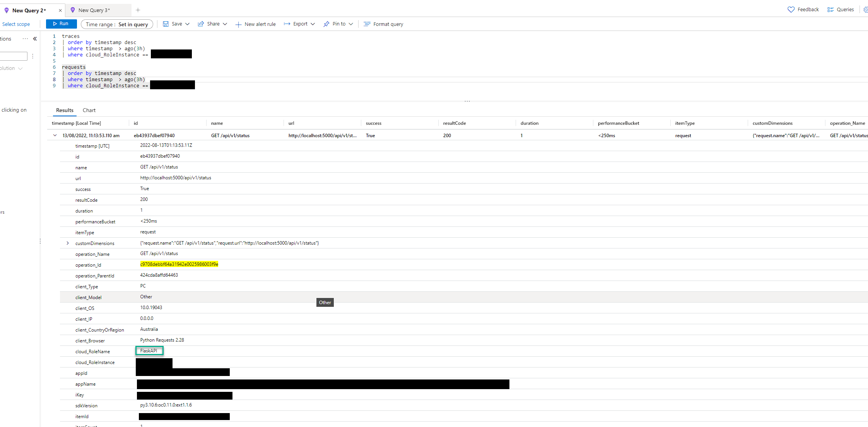Expand the Share dropdown chevron
Image resolution: width=868 pixels, height=427 pixels.
(x=225, y=24)
